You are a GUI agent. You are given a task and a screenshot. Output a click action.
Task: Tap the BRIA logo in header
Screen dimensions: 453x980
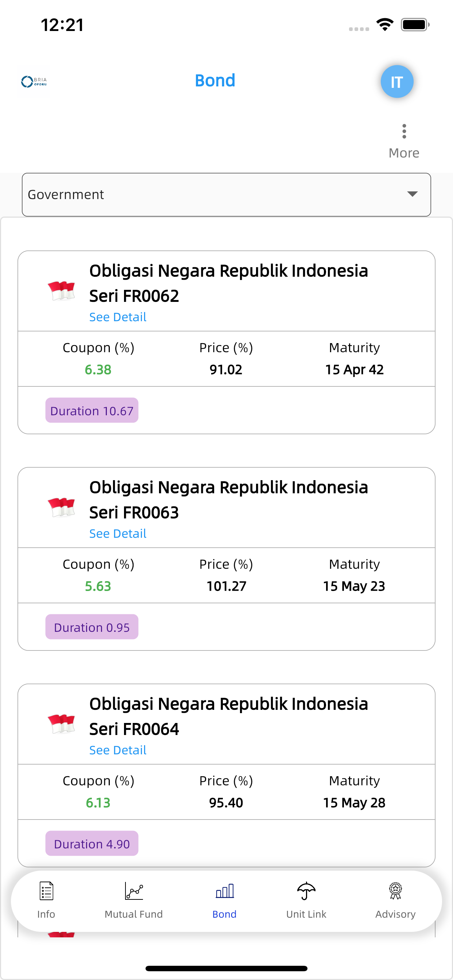pos(34,81)
